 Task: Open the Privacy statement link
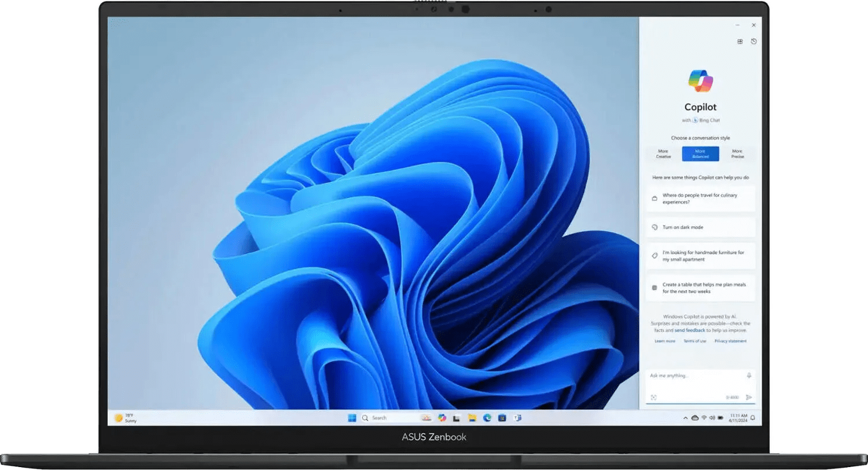coord(730,342)
